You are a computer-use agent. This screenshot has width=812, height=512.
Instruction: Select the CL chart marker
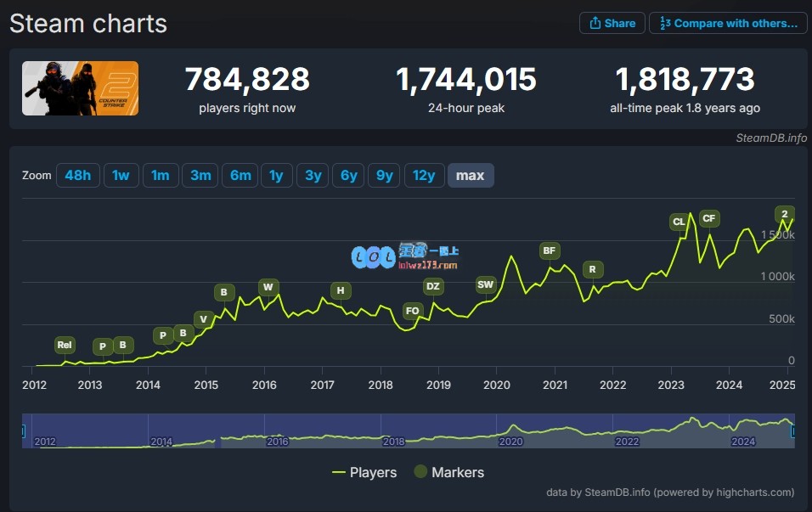[x=678, y=222]
